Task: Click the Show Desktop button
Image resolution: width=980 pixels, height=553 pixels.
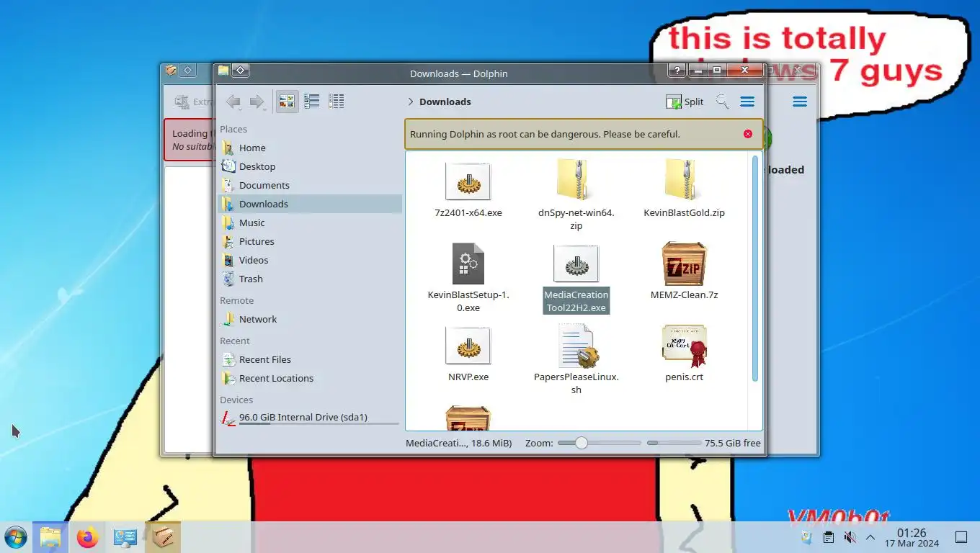Action: click(961, 537)
